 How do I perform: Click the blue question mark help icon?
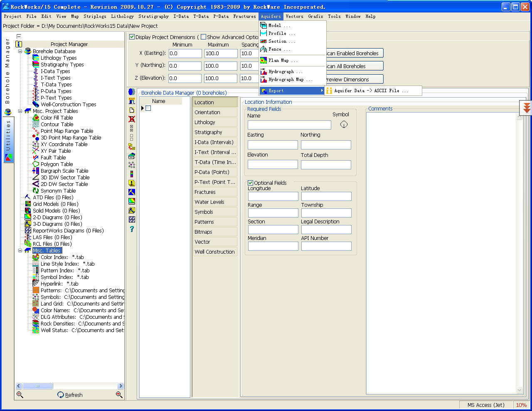(132, 229)
